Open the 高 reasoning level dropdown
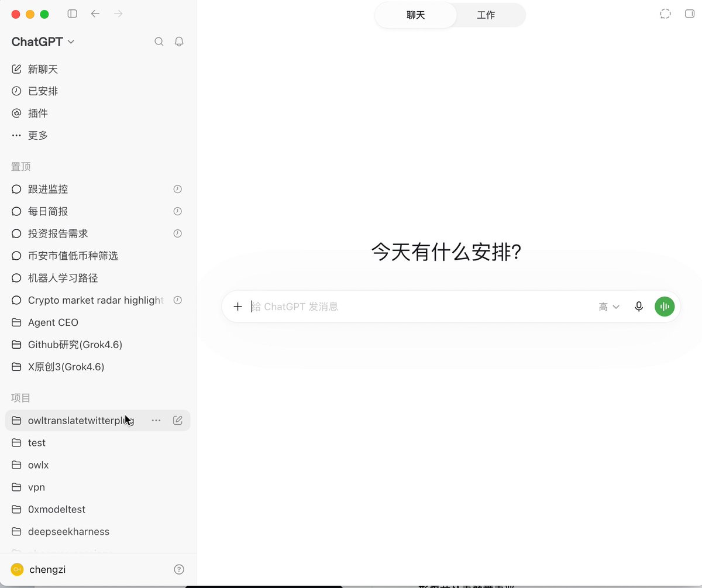 (x=609, y=307)
